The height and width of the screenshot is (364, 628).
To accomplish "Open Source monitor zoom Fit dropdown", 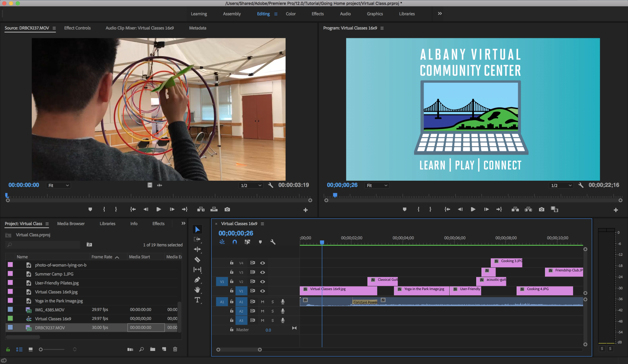I will (58, 185).
